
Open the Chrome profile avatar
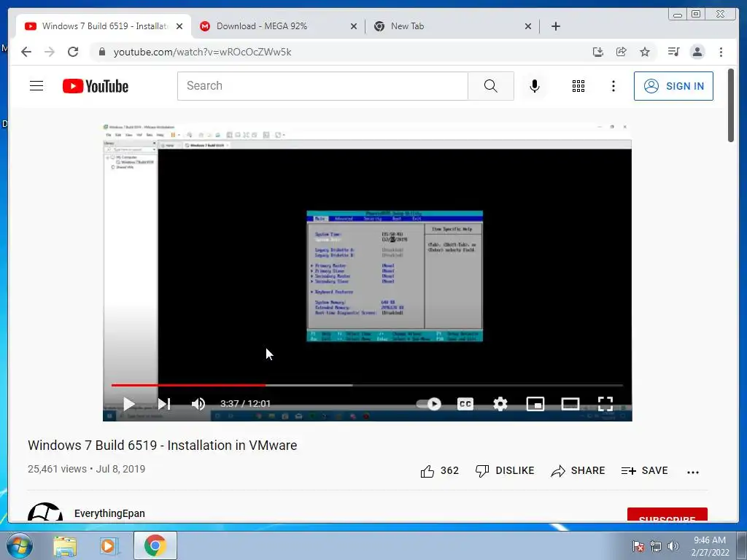pyautogui.click(x=697, y=52)
